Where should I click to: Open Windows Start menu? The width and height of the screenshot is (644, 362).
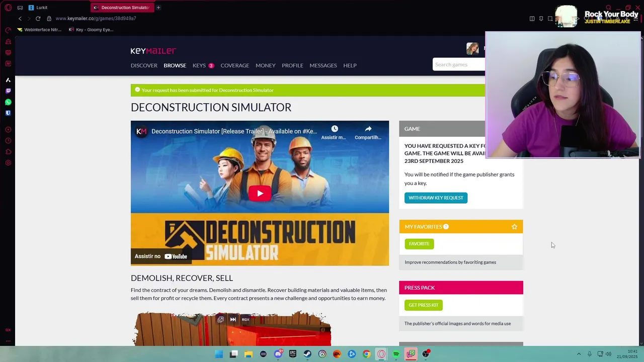(x=219, y=354)
